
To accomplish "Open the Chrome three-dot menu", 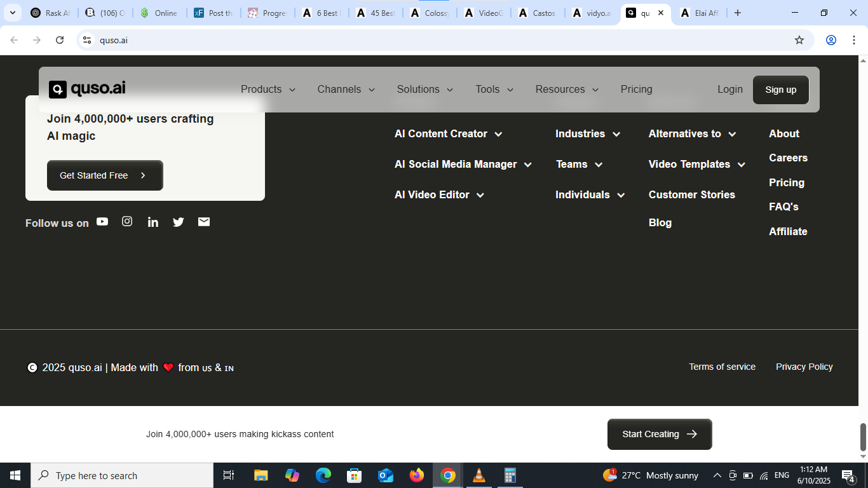I will click(x=853, y=40).
